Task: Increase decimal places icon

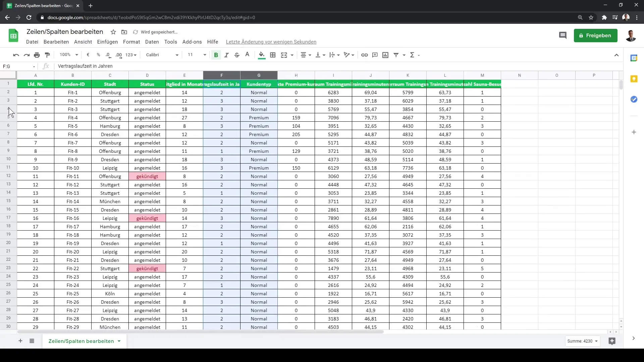Action: (x=119, y=55)
